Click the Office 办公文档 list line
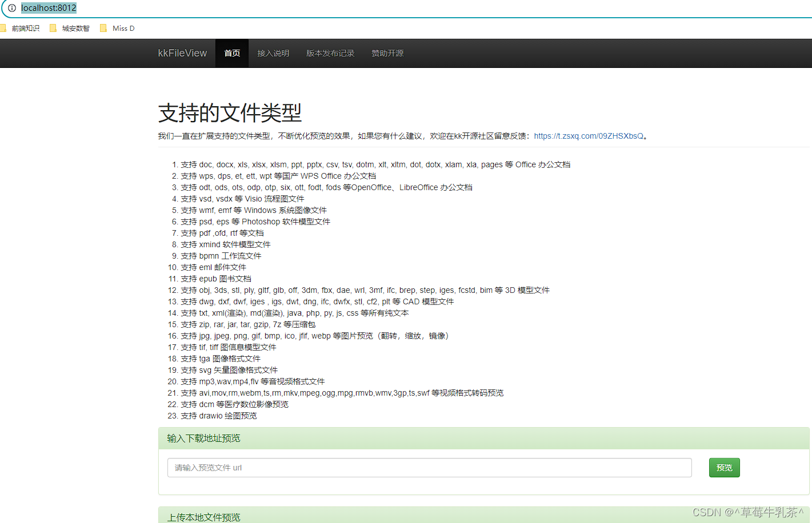Viewport: 812px width, 523px height. coord(375,164)
